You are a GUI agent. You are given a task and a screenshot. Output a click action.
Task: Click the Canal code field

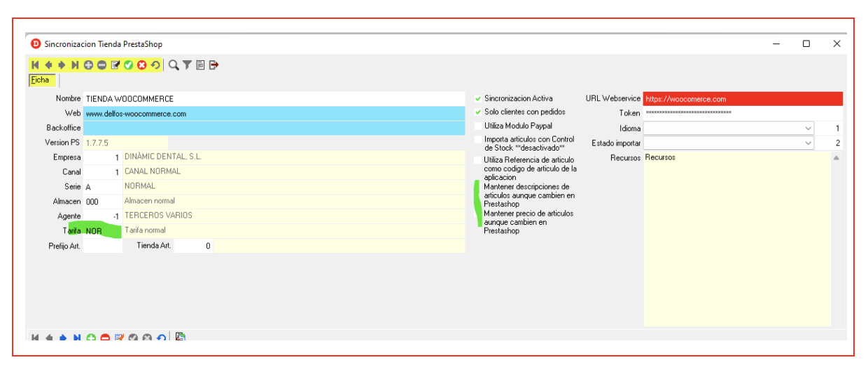102,172
